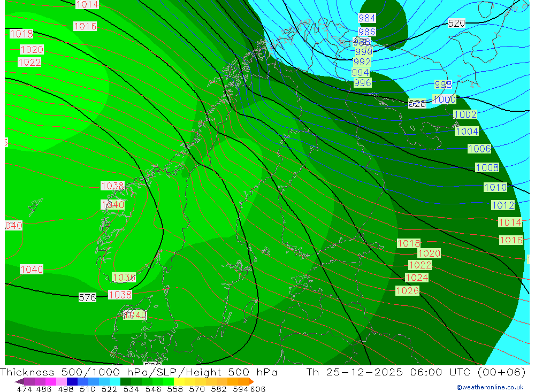Click the 520 height contour label
Image resolution: width=535 pixels, height=392 pixels.
pyautogui.click(x=456, y=23)
